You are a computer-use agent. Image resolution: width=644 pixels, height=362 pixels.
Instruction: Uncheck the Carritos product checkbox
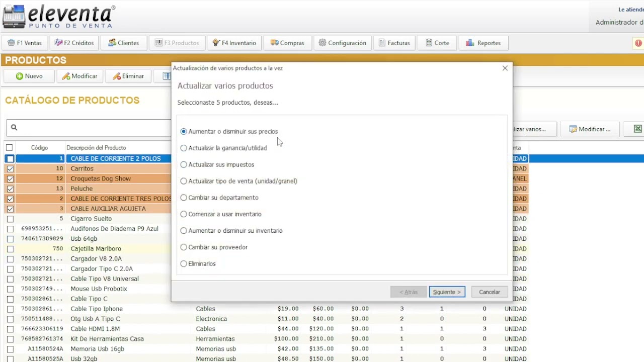pyautogui.click(x=10, y=169)
